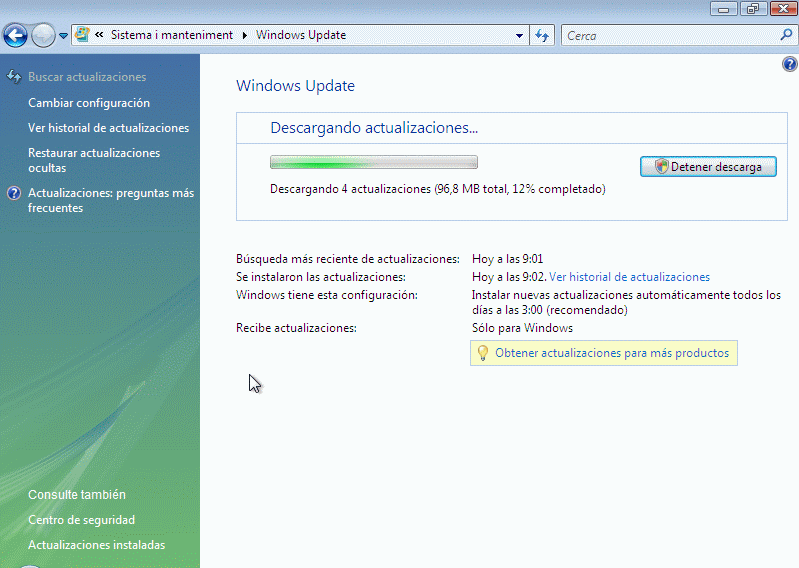Click inside the Cerca search field

click(670, 35)
